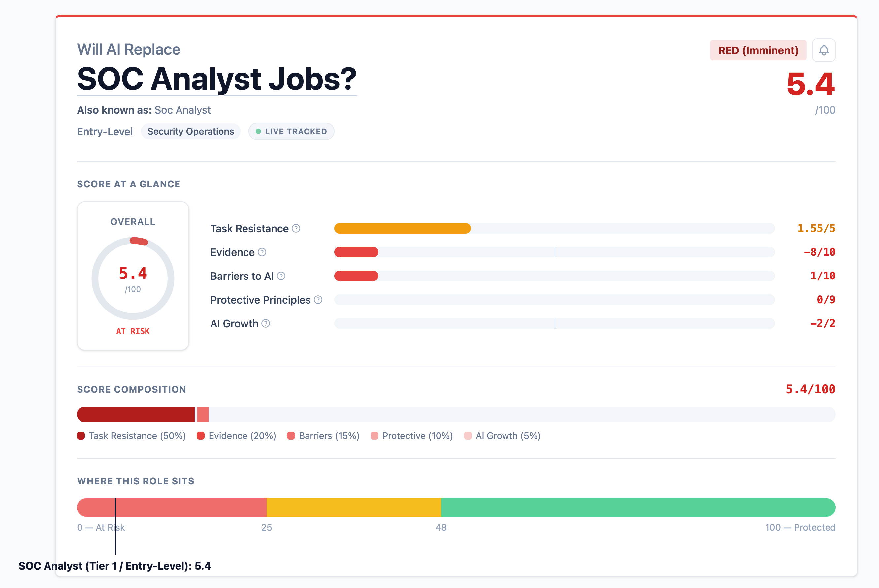Screen dimensions: 879x588
Task: Click the overall 5.4 circular gauge
Action: [133, 278]
